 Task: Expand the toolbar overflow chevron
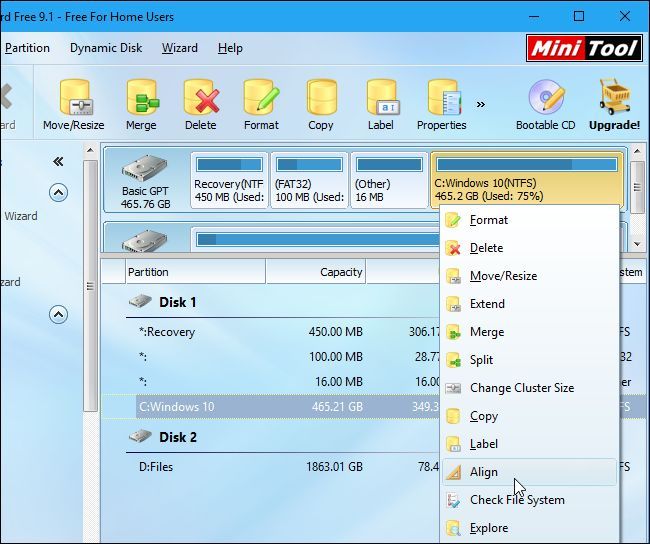pyautogui.click(x=481, y=104)
